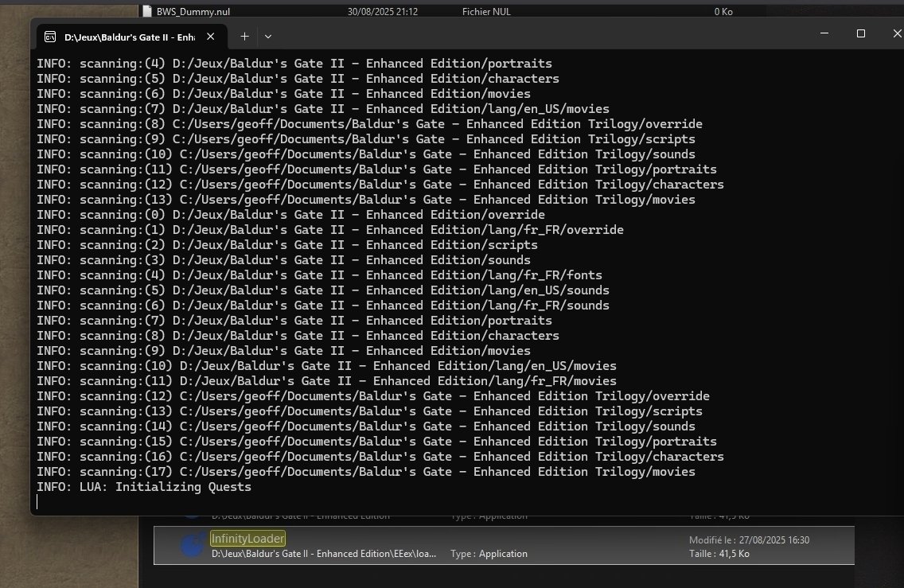Open the terminal profile dropdown chevron
The width and height of the screenshot is (904, 588).
[x=268, y=37]
